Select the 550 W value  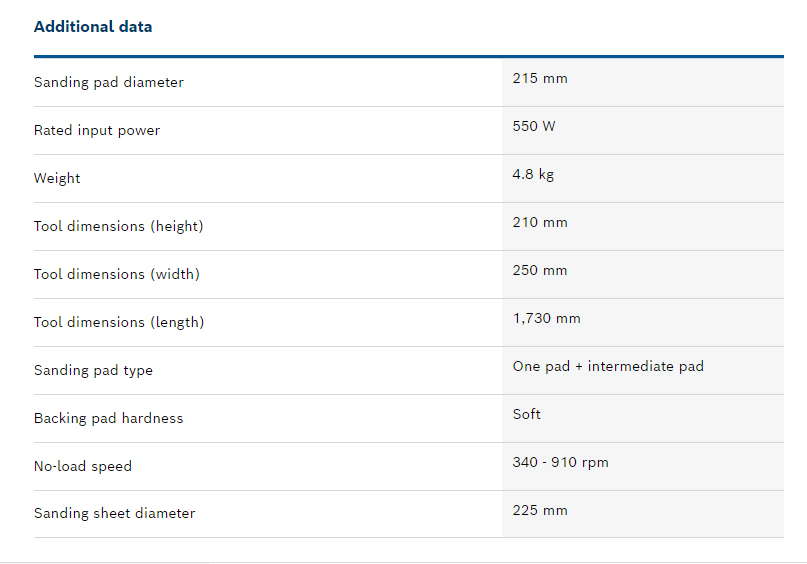[x=534, y=126]
